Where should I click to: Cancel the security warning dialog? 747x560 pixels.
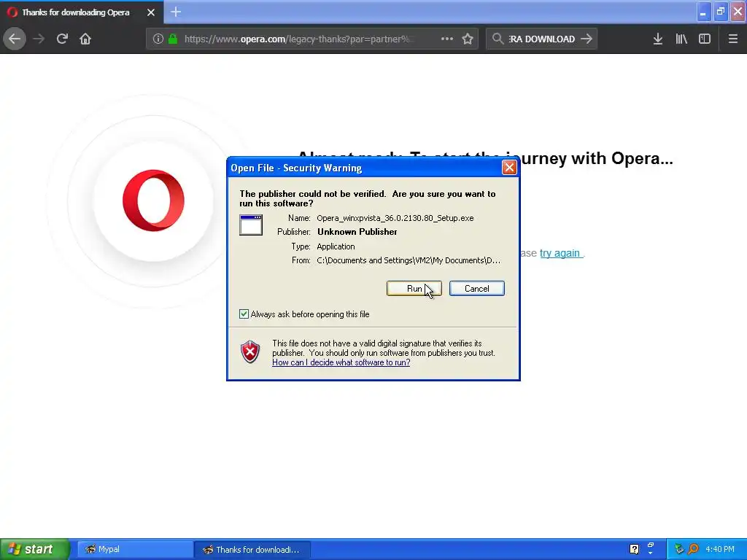[x=477, y=289]
